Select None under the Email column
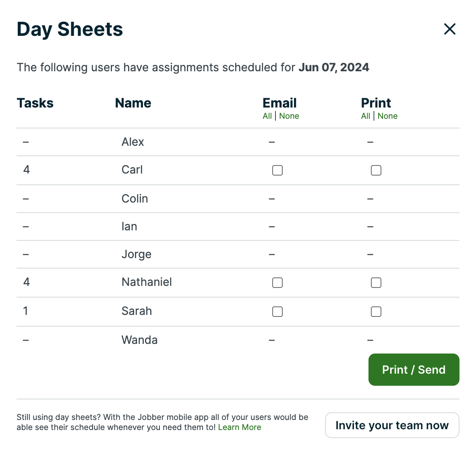476x455 pixels. coord(289,116)
